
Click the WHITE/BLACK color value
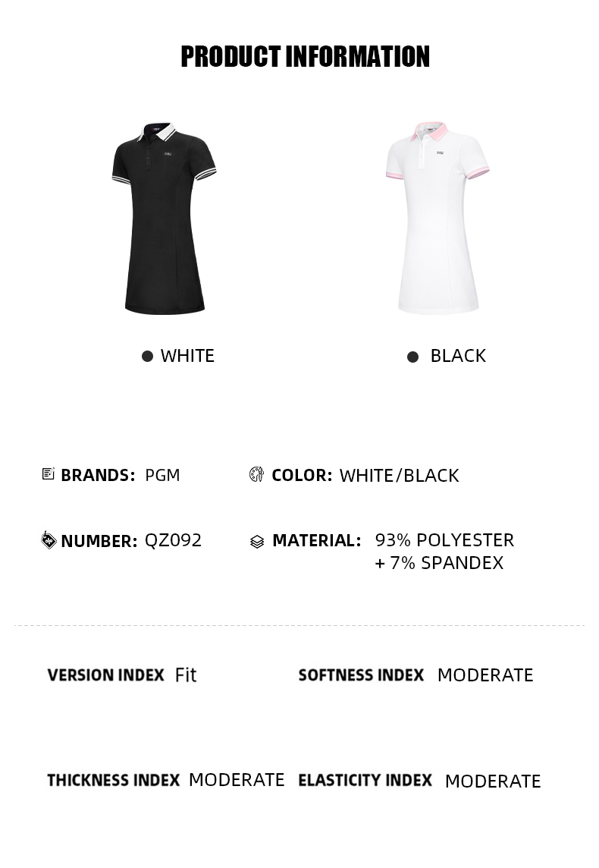click(x=399, y=476)
